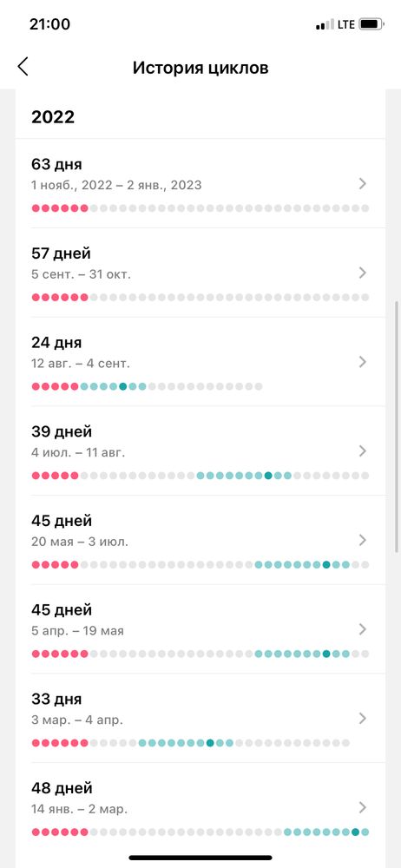Tap the battery icon in status bar

coord(371,24)
